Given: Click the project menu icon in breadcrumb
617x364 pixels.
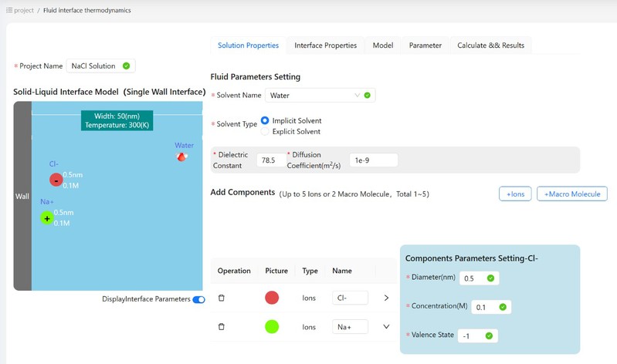Looking at the screenshot, I should point(9,10).
